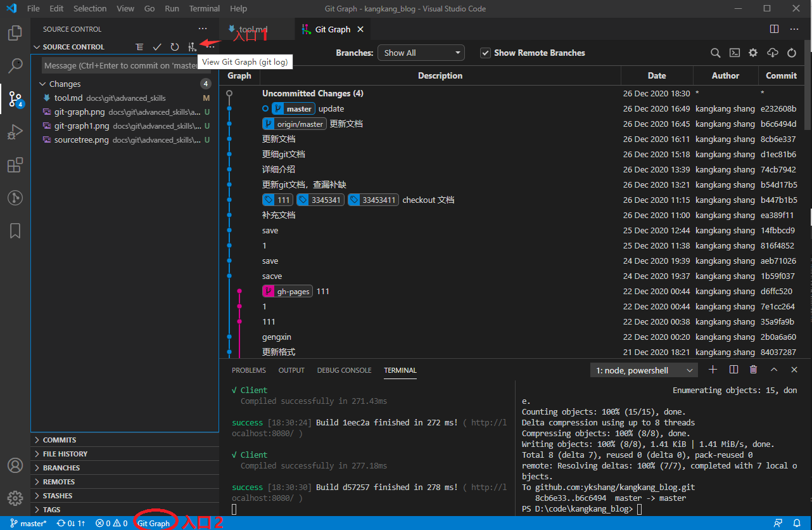
Task: Switch to the PROBLEMS panel tab
Action: (249, 370)
